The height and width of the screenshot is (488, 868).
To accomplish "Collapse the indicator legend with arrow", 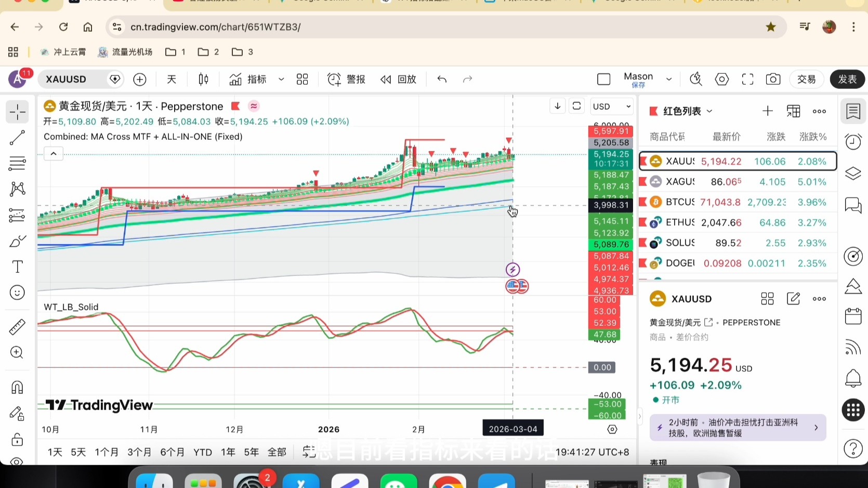I will (54, 154).
